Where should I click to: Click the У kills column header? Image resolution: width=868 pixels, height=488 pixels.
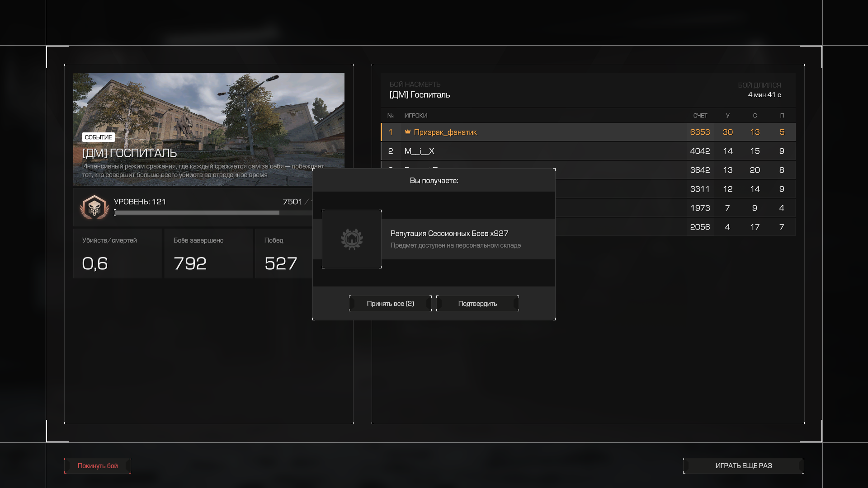tap(727, 116)
